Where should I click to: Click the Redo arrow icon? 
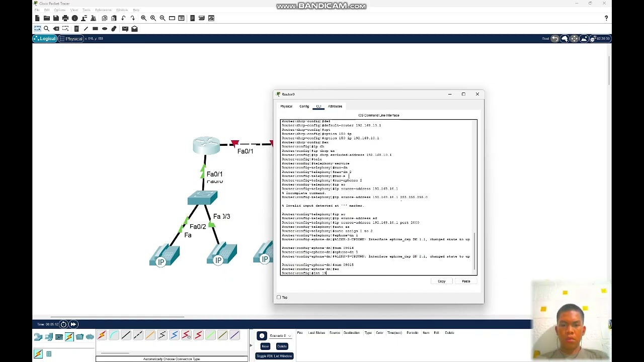click(133, 18)
